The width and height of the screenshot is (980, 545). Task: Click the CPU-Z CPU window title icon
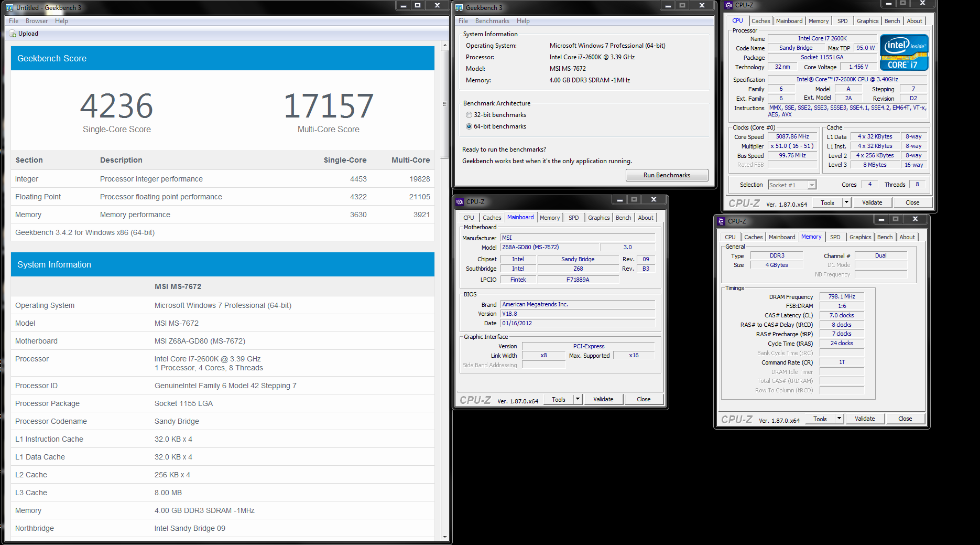(x=728, y=5)
